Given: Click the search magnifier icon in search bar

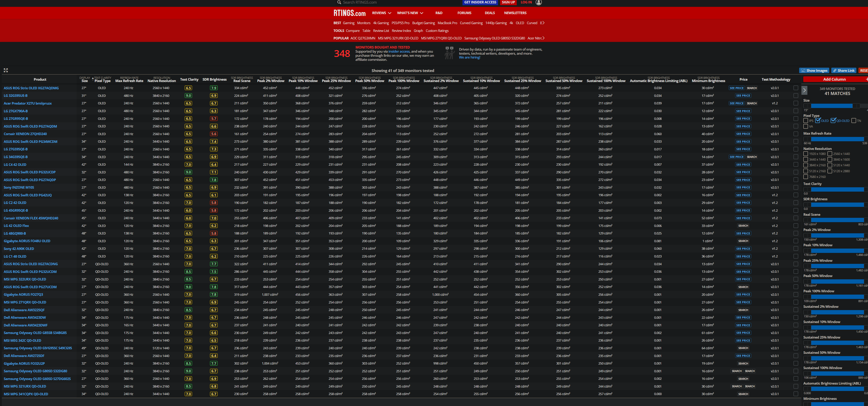Looking at the screenshot, I should [x=339, y=2].
